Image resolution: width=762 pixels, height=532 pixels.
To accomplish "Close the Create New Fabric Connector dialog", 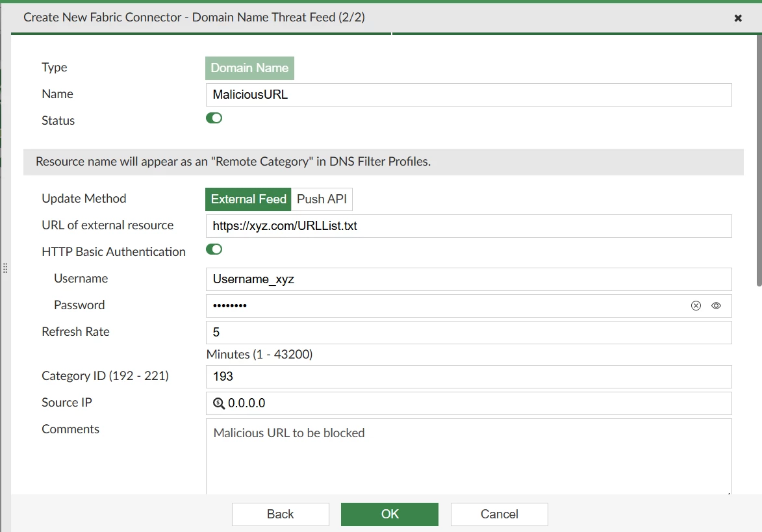I will pyautogui.click(x=738, y=18).
